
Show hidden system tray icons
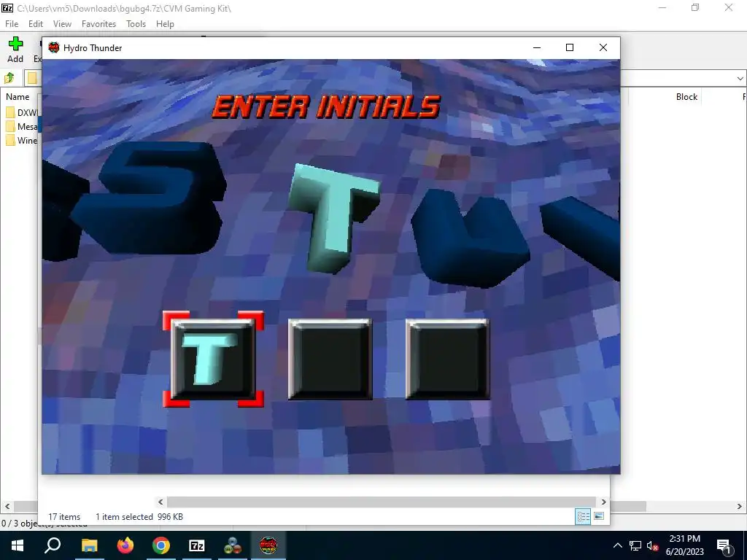617,545
